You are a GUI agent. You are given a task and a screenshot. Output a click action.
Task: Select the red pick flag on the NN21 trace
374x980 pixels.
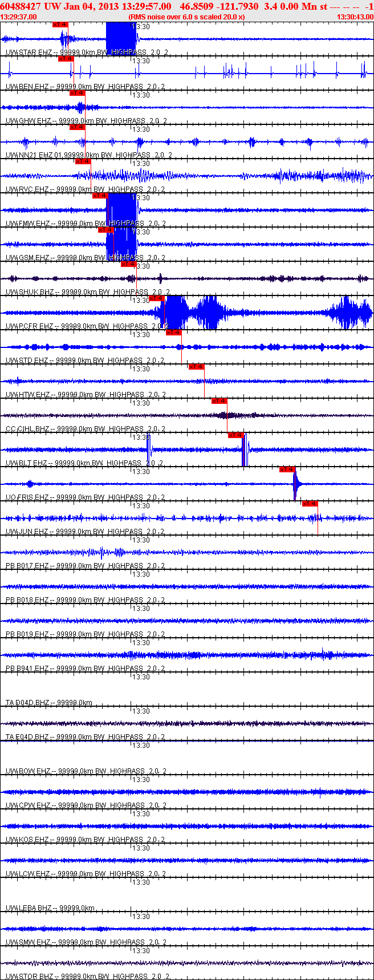point(77,127)
